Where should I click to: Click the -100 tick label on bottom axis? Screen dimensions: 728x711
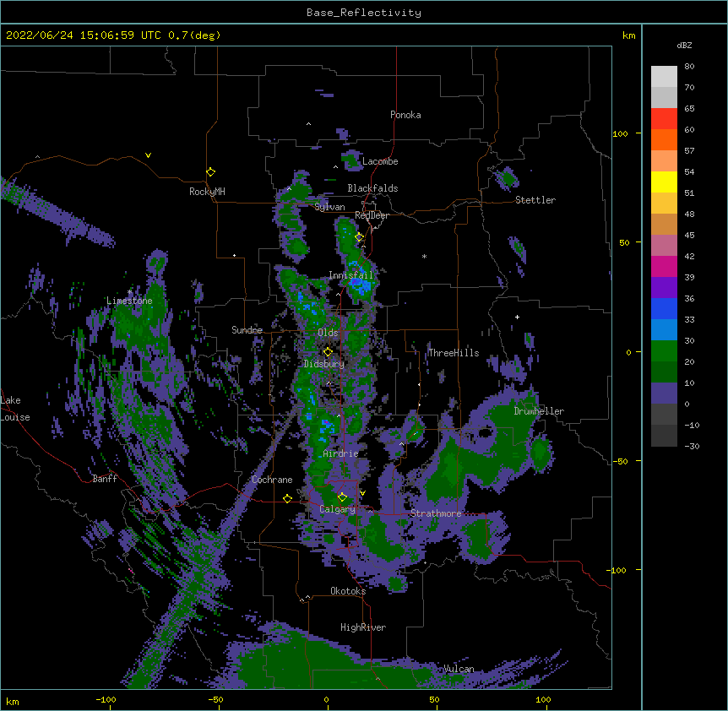pos(106,699)
